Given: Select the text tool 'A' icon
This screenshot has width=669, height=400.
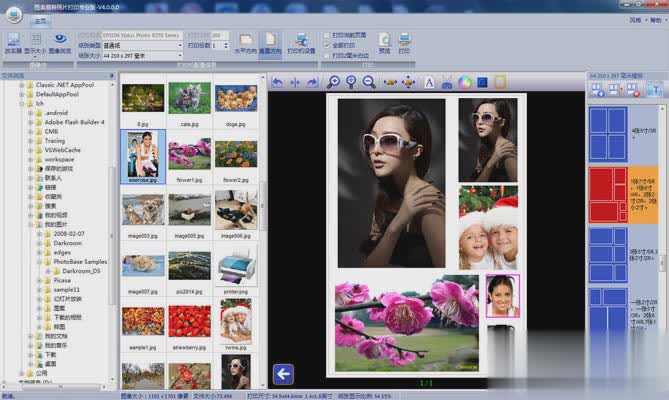Looking at the screenshot, I should (x=429, y=82).
